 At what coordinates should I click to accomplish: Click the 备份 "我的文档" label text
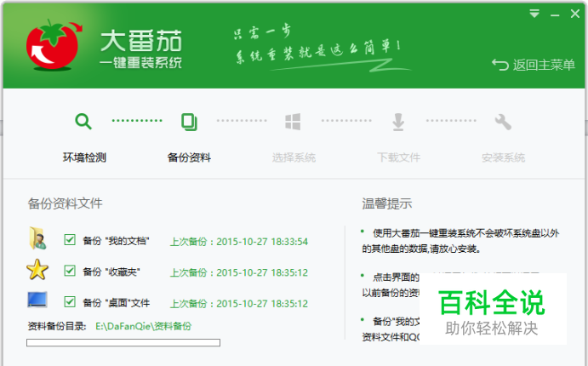click(116, 241)
